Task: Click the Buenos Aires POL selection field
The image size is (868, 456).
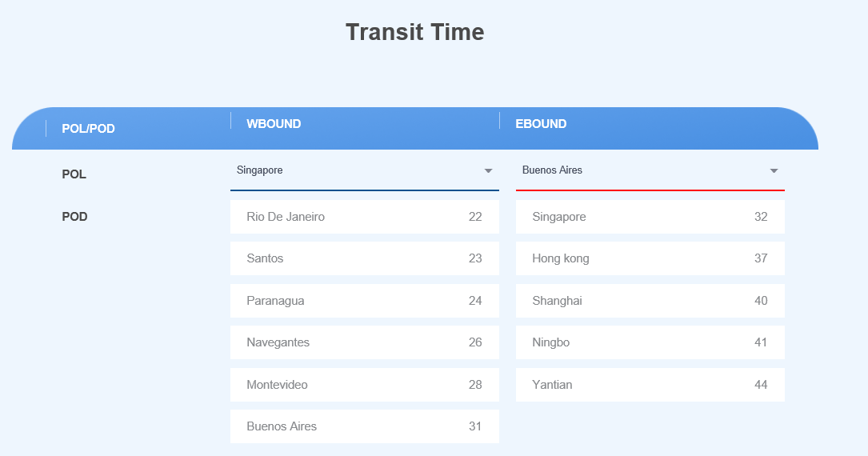Action: pos(640,170)
